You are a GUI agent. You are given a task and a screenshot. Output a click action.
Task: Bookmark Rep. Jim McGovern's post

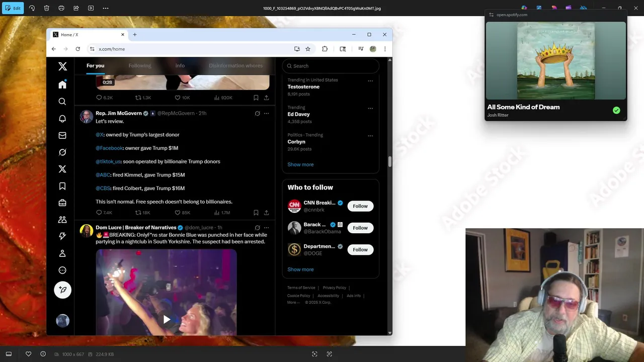(256, 213)
